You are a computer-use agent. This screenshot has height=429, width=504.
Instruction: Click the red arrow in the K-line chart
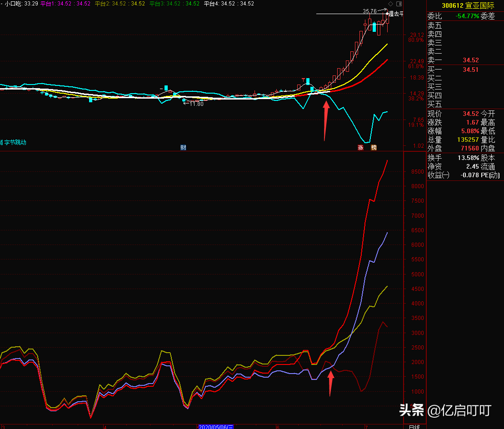pyautogui.click(x=325, y=120)
